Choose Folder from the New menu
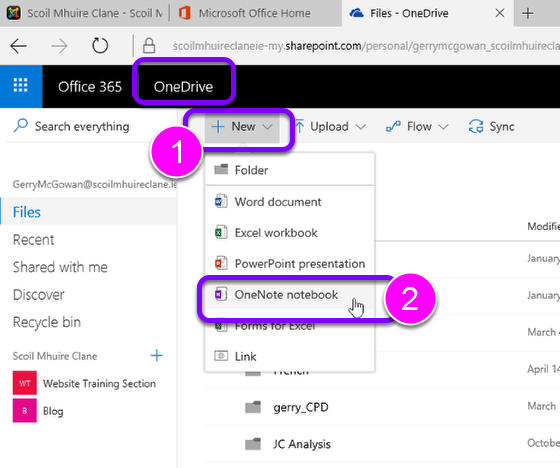 click(x=290, y=170)
